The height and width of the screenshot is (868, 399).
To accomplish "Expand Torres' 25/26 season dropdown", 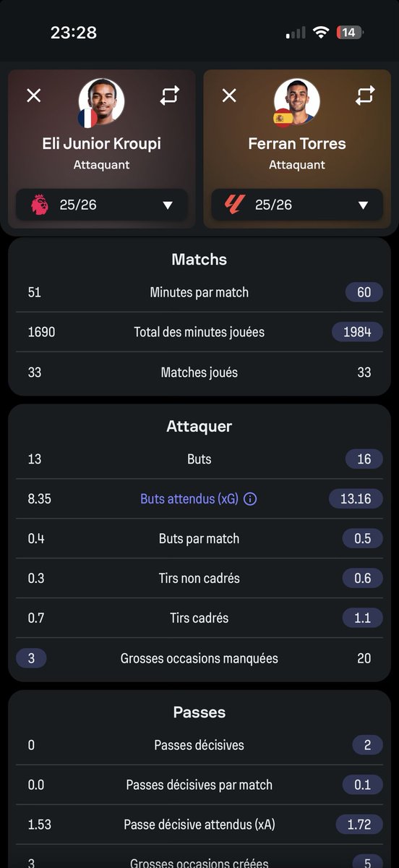I will tap(297, 205).
